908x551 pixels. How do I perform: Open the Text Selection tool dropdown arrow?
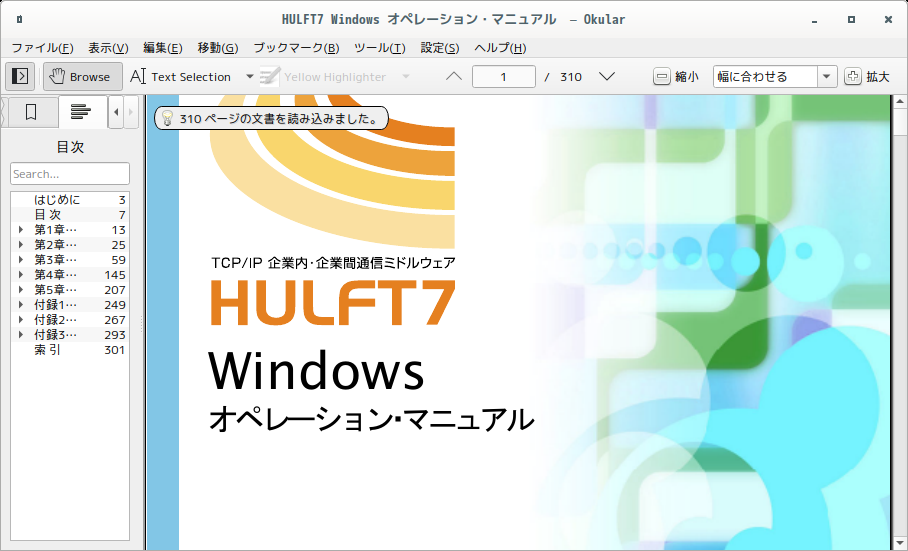(250, 76)
